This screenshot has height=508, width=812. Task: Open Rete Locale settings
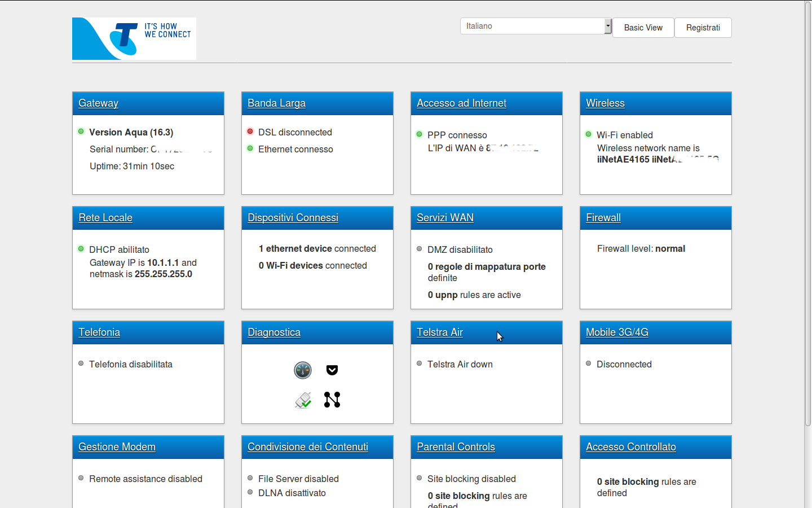[105, 218]
